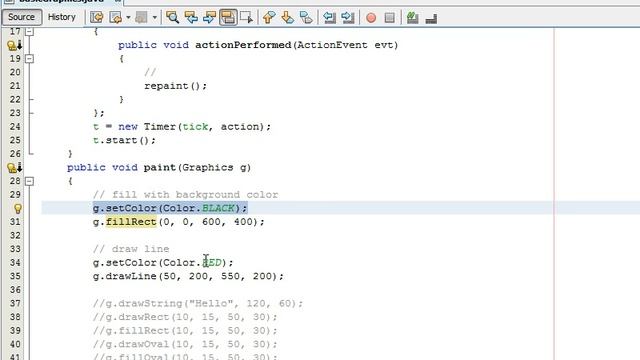Open the Forward history dropdown arrow
This screenshot has width=640, height=360.
pos(155,18)
